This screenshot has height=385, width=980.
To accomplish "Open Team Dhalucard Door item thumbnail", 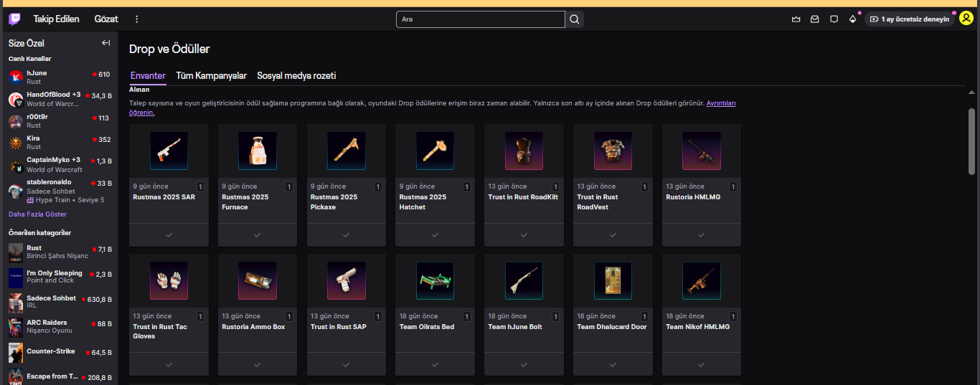I will [613, 280].
